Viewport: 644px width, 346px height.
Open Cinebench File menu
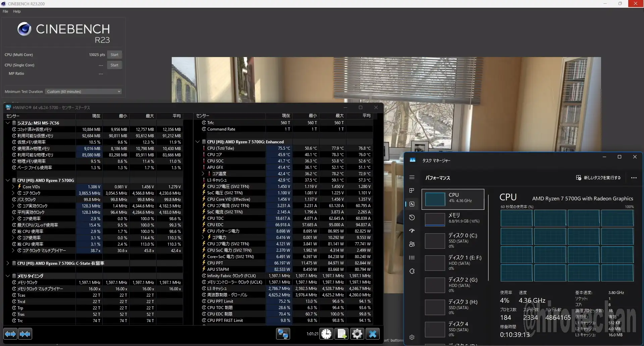coord(5,11)
